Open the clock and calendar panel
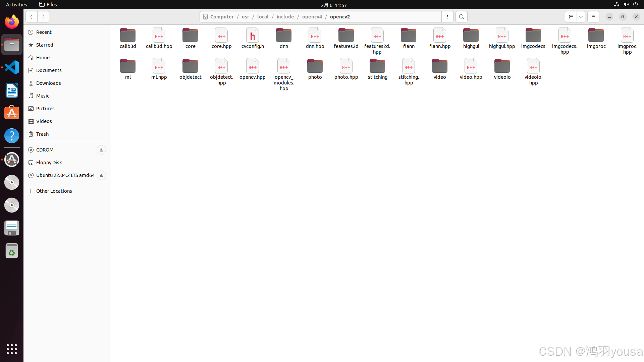 333,5
